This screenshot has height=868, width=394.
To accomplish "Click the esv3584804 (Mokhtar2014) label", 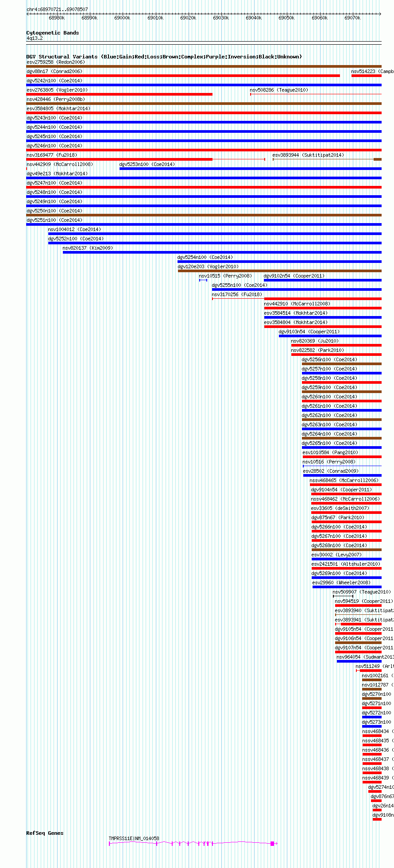I will coord(296,322).
